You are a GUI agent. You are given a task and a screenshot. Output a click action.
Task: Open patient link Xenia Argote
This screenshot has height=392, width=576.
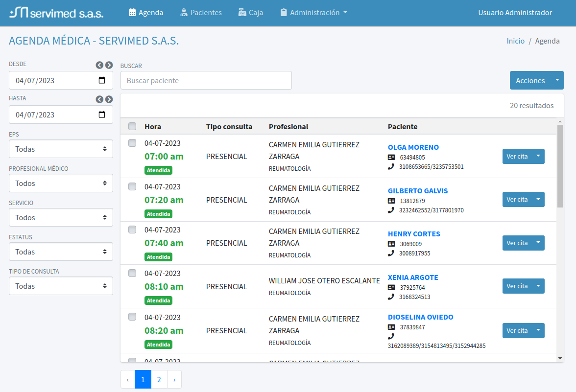pyautogui.click(x=413, y=277)
